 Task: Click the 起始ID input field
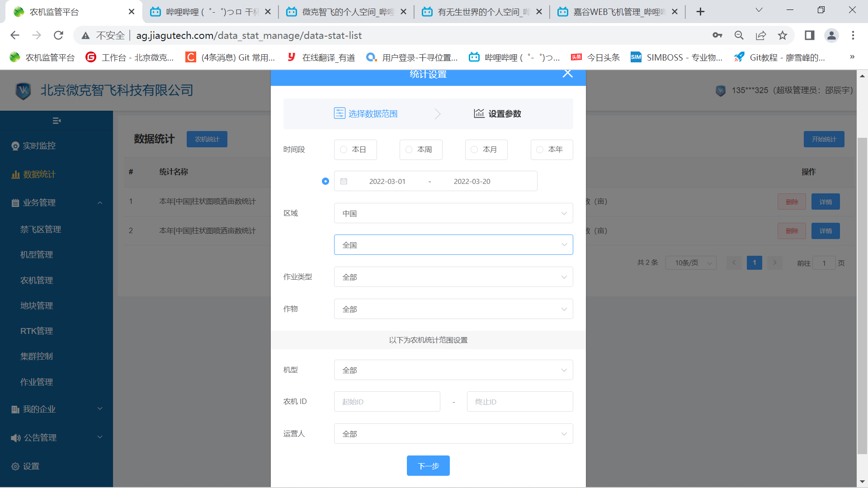coord(387,402)
